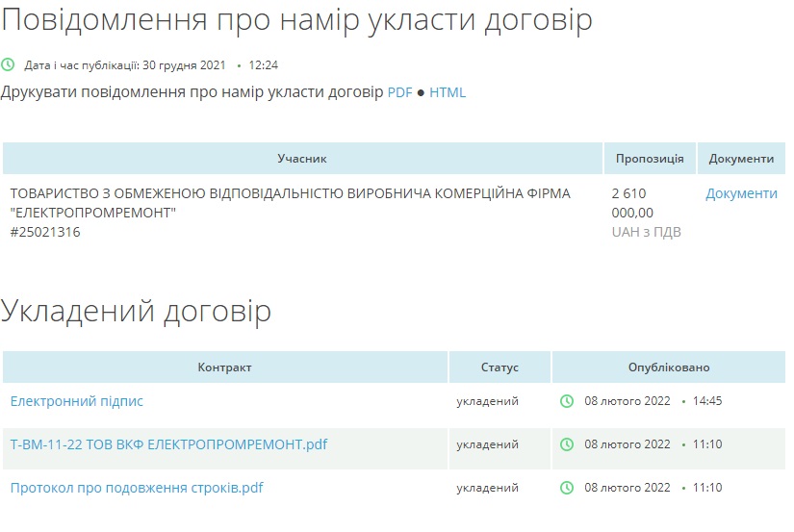This screenshot has width=794, height=532.
Task: Click the Укладений договір heading
Action: [136, 312]
